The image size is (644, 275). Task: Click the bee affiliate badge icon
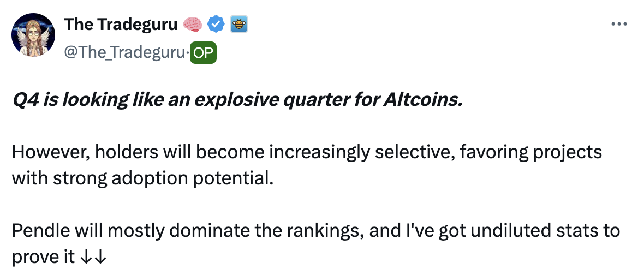click(x=240, y=24)
